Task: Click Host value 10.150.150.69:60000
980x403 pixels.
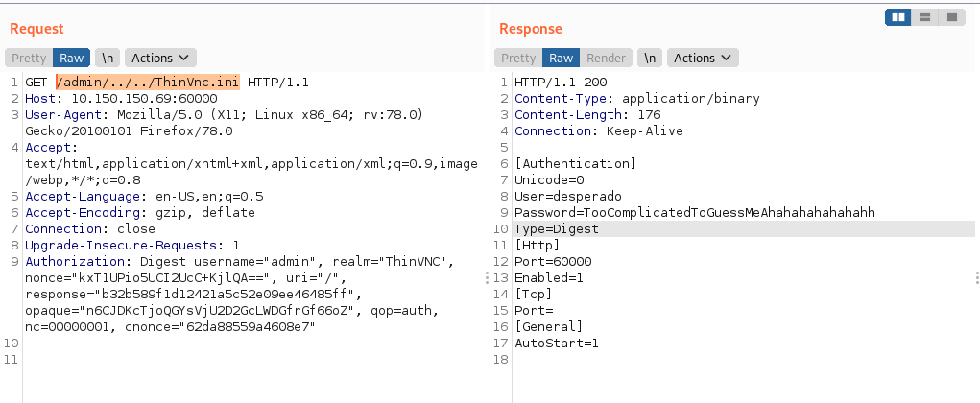Action: coord(144,98)
